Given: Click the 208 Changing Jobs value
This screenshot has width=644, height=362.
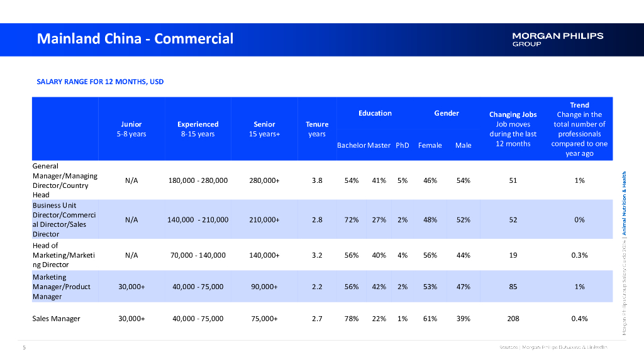Looking at the screenshot, I should (x=513, y=319).
